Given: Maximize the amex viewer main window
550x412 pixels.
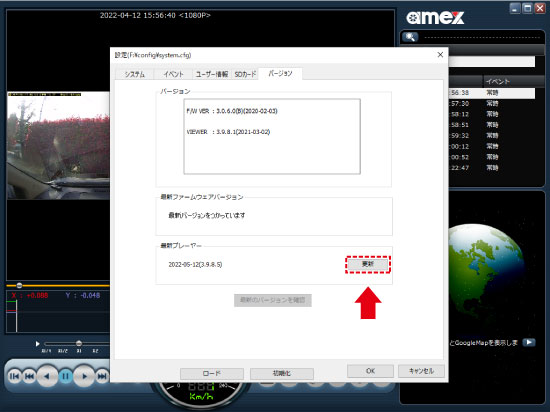Looking at the screenshot, I should click(527, 8).
